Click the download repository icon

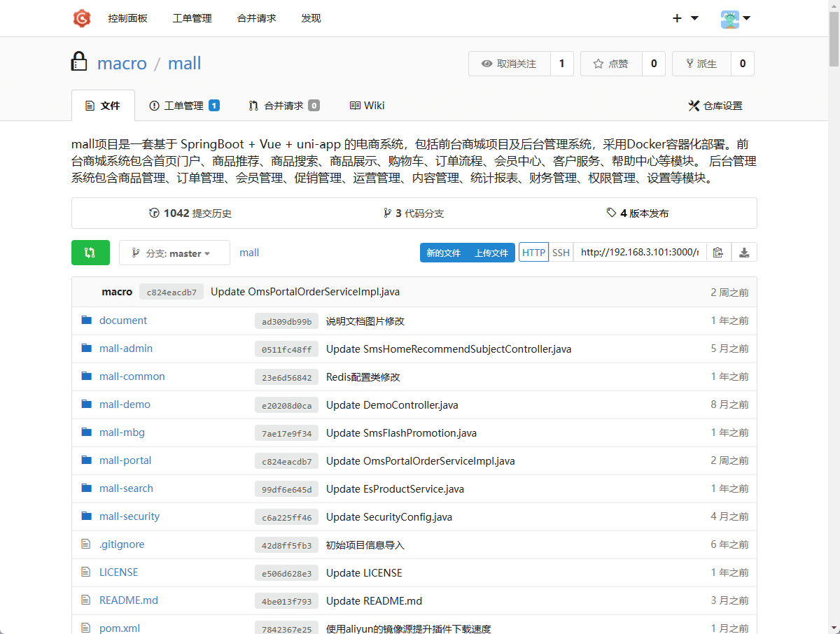(744, 253)
